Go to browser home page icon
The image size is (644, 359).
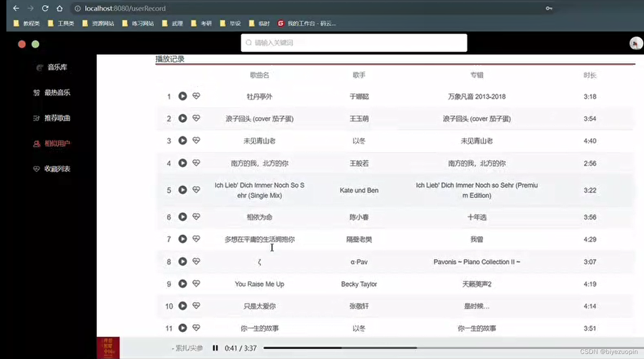click(x=60, y=8)
